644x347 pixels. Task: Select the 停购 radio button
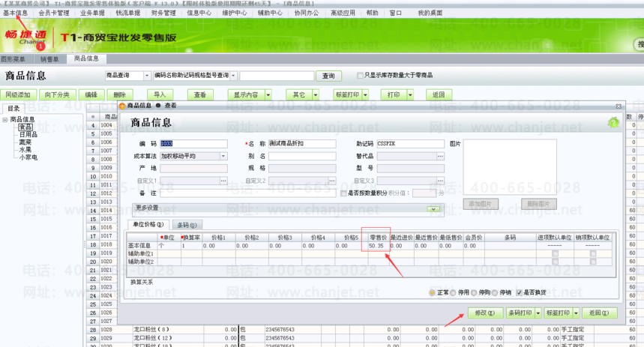[x=474, y=293]
